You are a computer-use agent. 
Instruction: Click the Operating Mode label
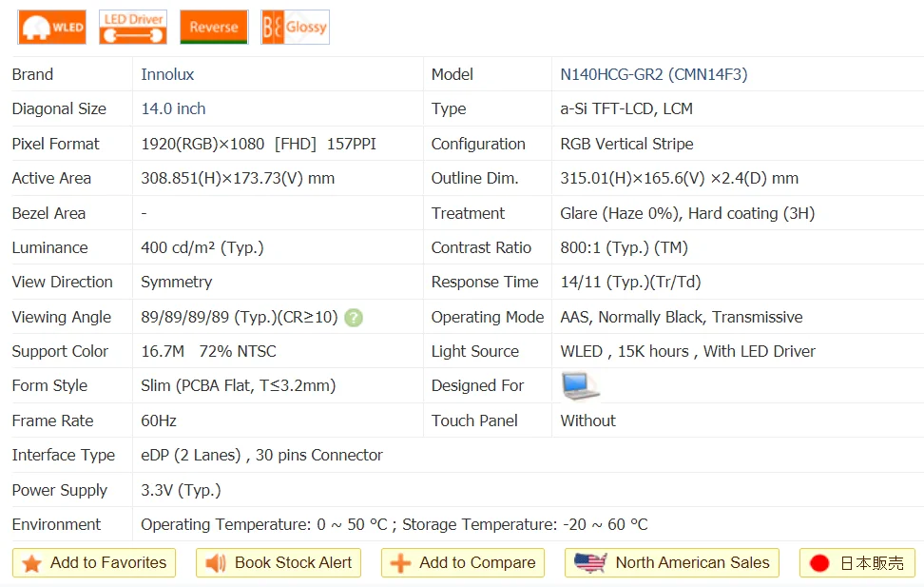[x=488, y=318]
